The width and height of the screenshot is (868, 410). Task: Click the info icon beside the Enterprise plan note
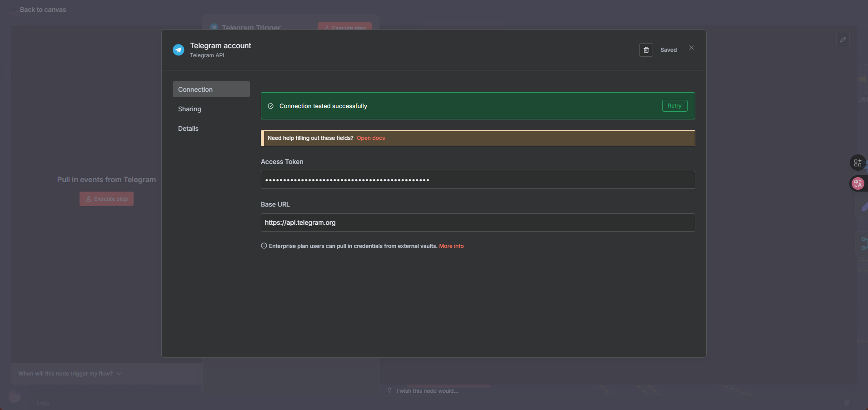click(264, 246)
